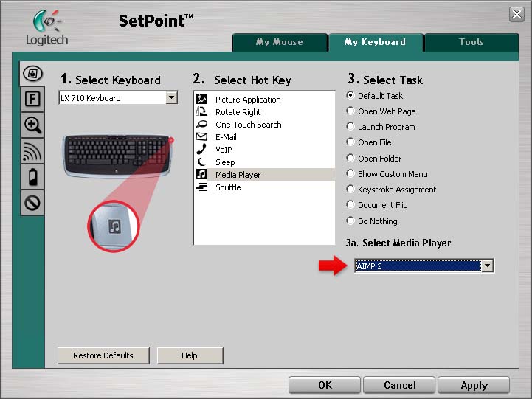Select the Open Web Page radio button

point(350,111)
